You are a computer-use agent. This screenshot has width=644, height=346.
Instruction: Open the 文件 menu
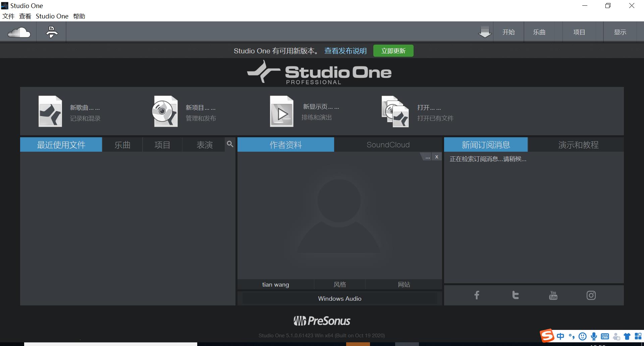coord(8,16)
